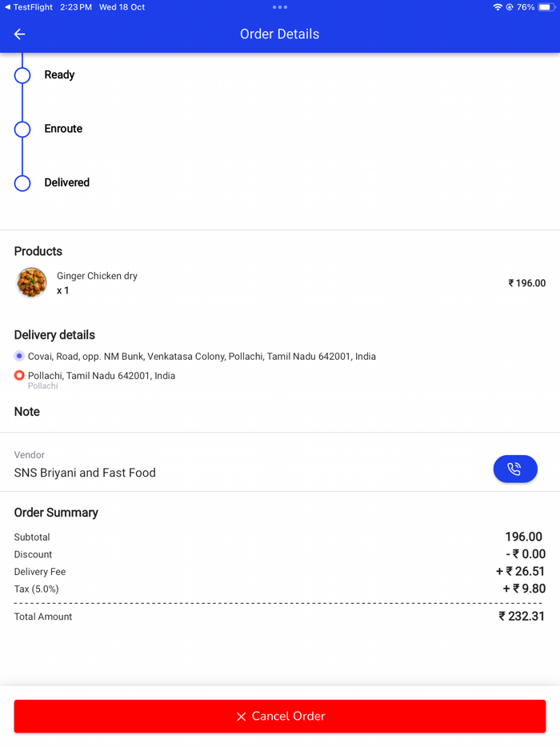
Task: Tap the back arrow on Order Details
Action: pyautogui.click(x=19, y=34)
